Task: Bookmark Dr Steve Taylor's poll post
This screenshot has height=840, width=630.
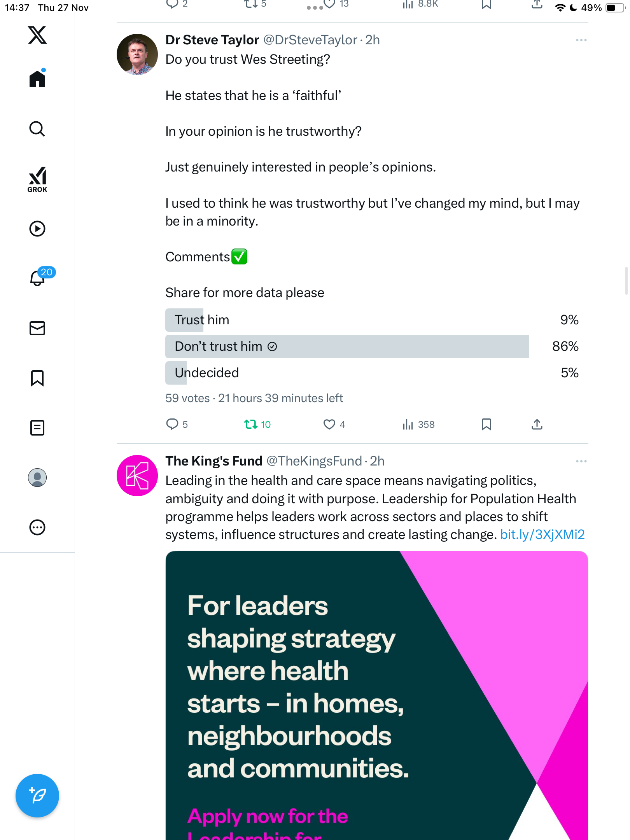Action: click(x=486, y=424)
